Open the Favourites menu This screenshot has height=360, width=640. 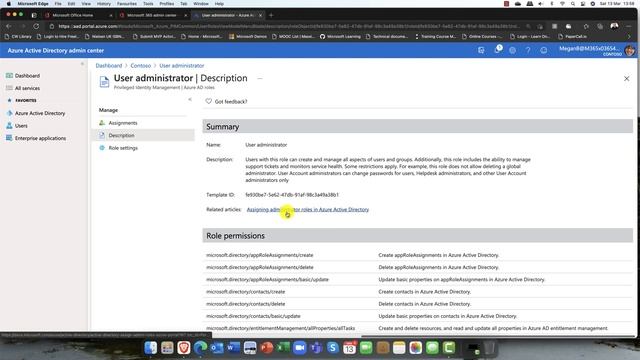click(127, 4)
